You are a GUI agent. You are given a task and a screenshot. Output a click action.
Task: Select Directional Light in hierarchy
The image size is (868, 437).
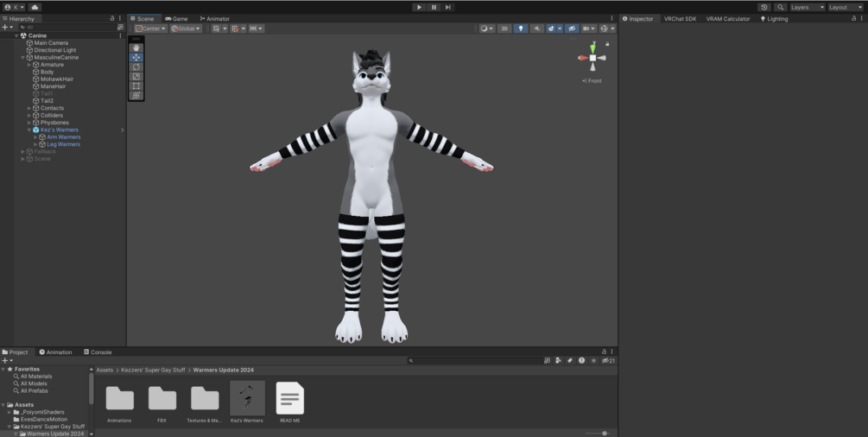point(54,50)
